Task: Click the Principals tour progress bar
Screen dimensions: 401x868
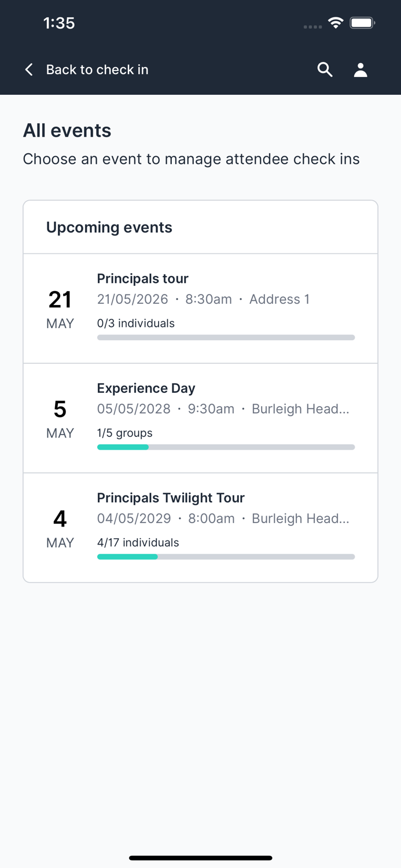Action: (226, 337)
